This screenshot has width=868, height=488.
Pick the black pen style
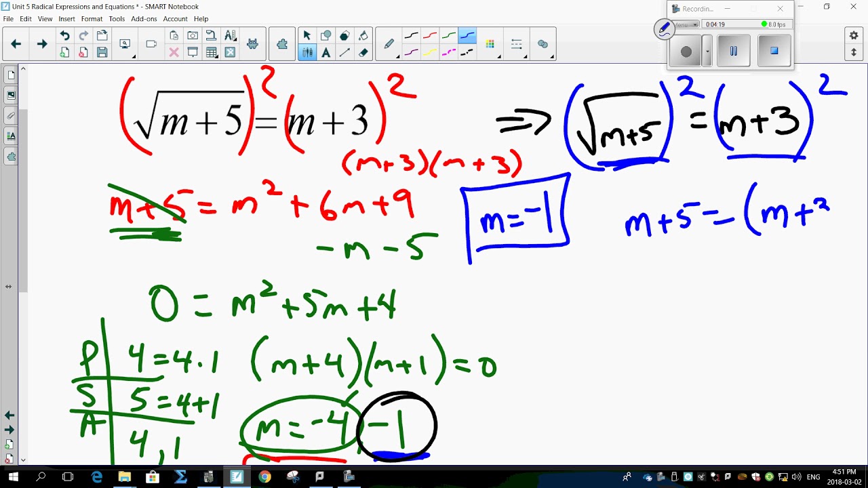coord(411,36)
